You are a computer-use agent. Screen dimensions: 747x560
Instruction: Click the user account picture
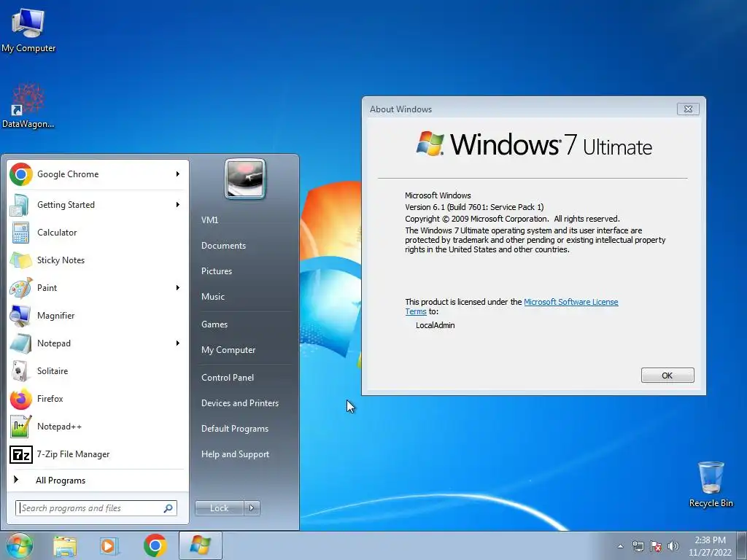[x=245, y=179]
